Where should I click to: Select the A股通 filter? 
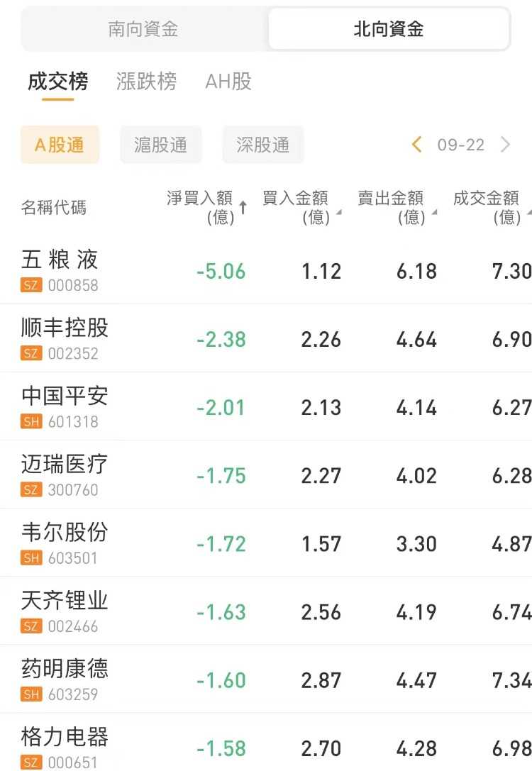click(x=60, y=145)
